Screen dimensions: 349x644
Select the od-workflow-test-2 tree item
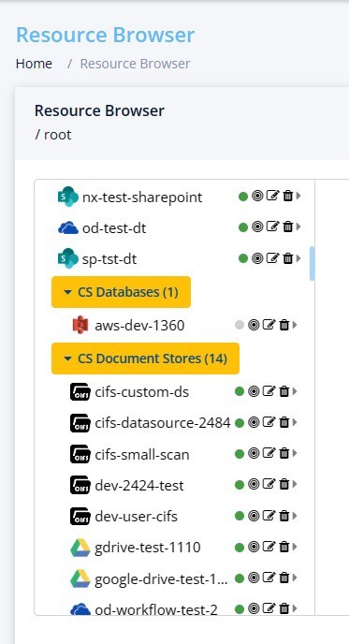click(156, 610)
